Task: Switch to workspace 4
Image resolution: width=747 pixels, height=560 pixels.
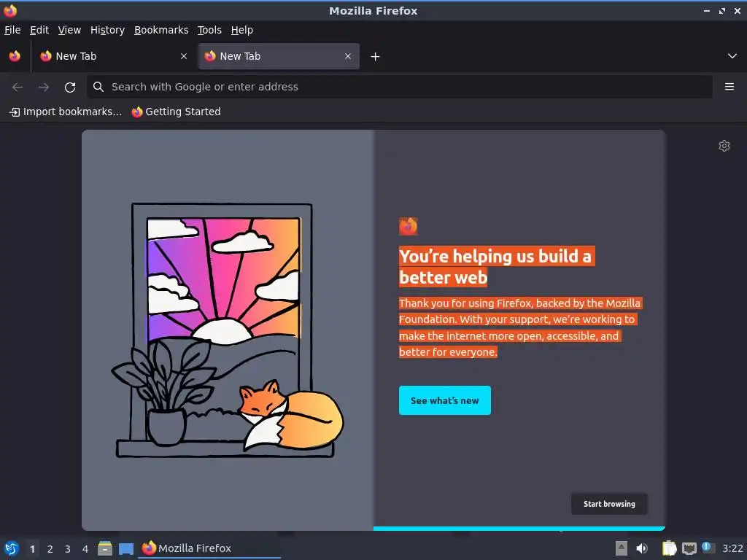Action: pos(85,549)
